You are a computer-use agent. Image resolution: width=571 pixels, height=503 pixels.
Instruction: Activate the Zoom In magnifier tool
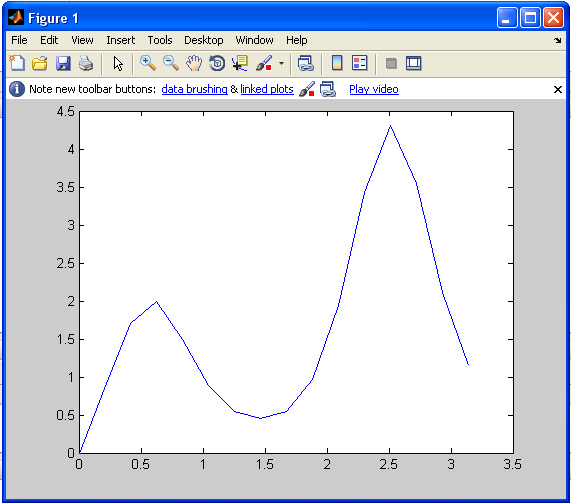148,63
